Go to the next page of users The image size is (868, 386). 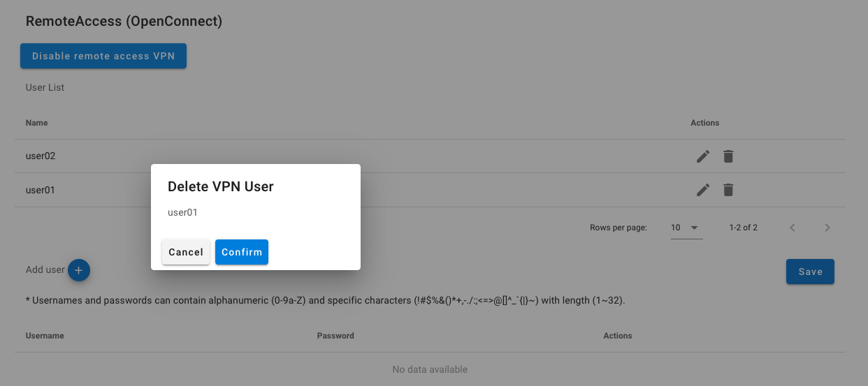[827, 228]
